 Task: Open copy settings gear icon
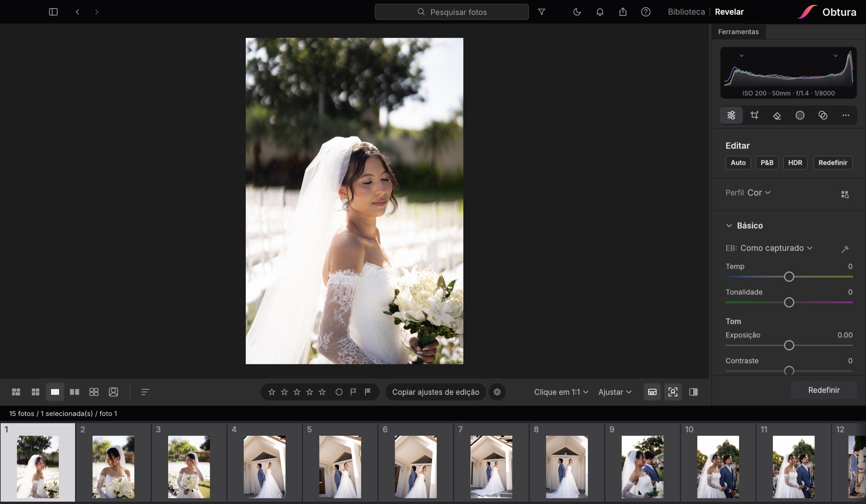497,392
